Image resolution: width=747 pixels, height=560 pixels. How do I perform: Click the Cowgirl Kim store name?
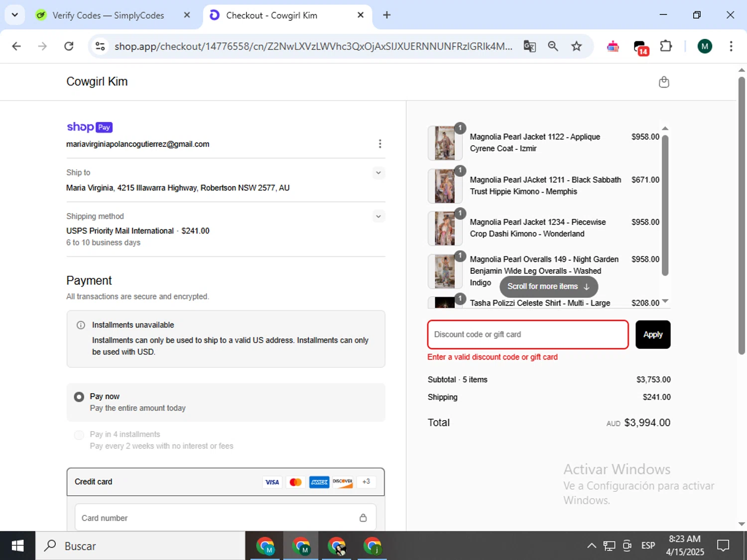[97, 82]
